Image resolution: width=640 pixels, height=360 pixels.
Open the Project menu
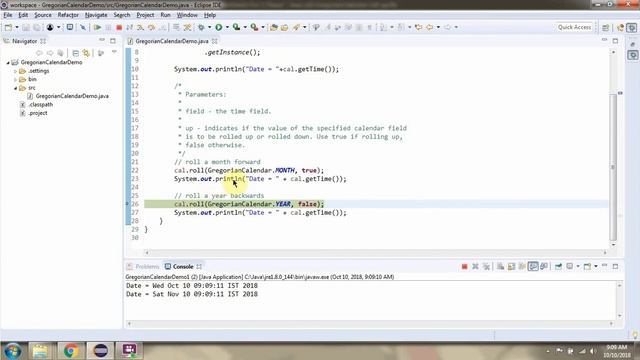tap(145, 15)
